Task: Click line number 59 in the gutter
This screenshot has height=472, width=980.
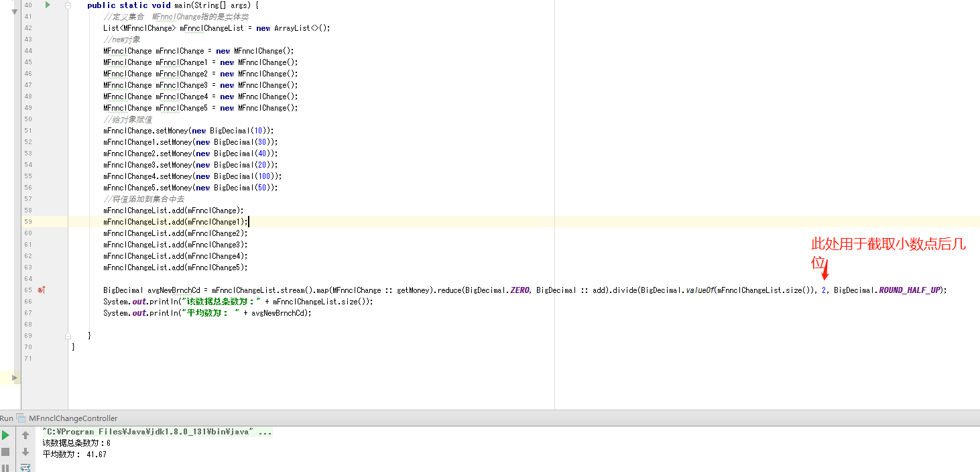Action: click(x=27, y=221)
